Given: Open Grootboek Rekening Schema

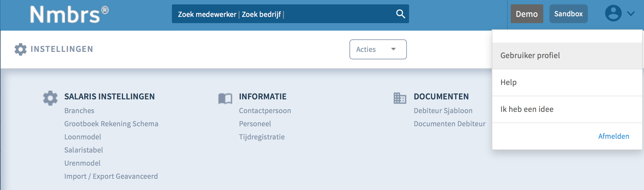Looking at the screenshot, I should click(x=111, y=124).
